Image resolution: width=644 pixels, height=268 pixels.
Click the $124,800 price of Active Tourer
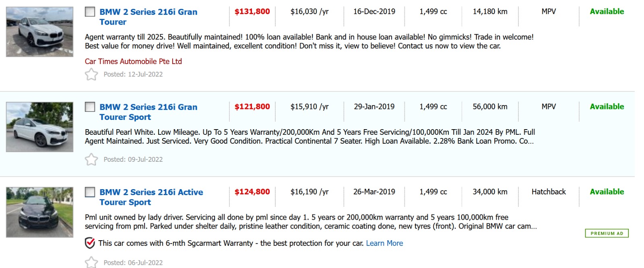[252, 192]
